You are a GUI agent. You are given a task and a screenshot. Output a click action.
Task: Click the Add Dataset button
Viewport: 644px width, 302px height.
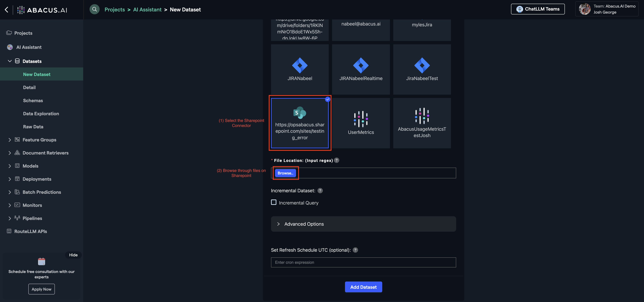point(363,287)
